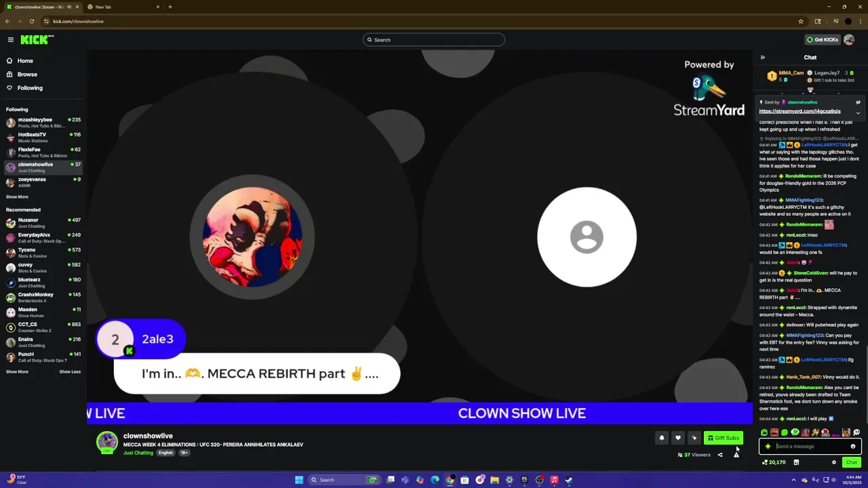Bookmark this page star icon

(x=801, y=21)
